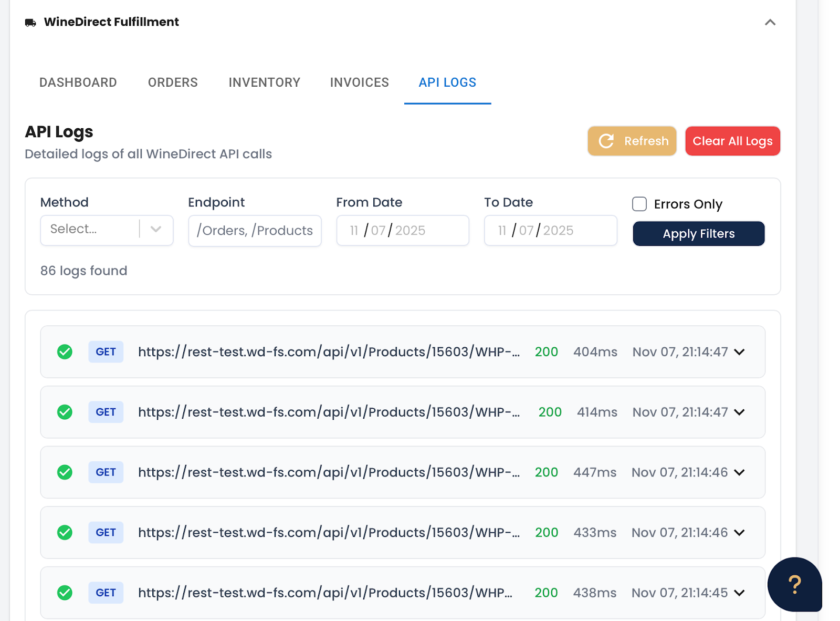The width and height of the screenshot is (840, 621).
Task: Click success check icon on 447ms log
Action: tap(65, 472)
